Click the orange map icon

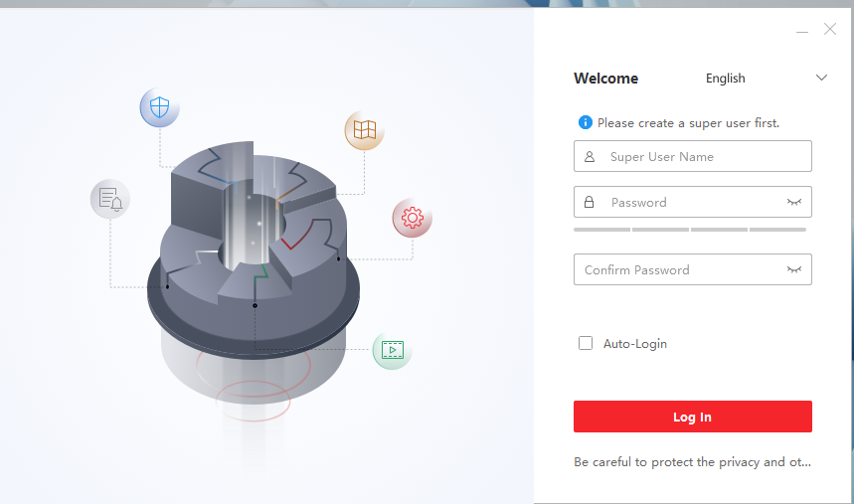(364, 130)
